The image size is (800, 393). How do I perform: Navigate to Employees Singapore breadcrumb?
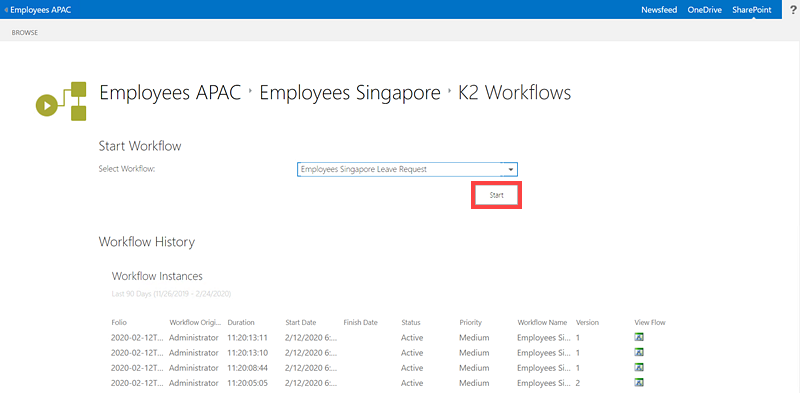coord(350,93)
